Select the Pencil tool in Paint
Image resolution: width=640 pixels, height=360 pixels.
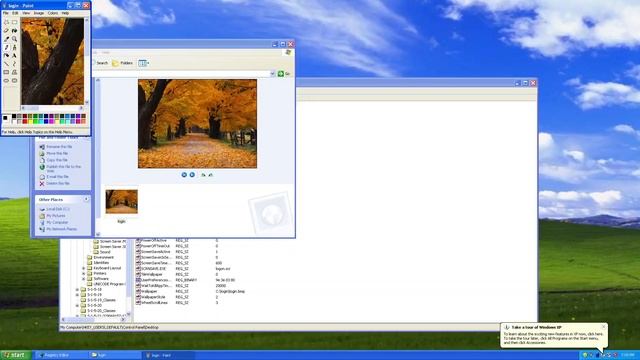click(6, 47)
